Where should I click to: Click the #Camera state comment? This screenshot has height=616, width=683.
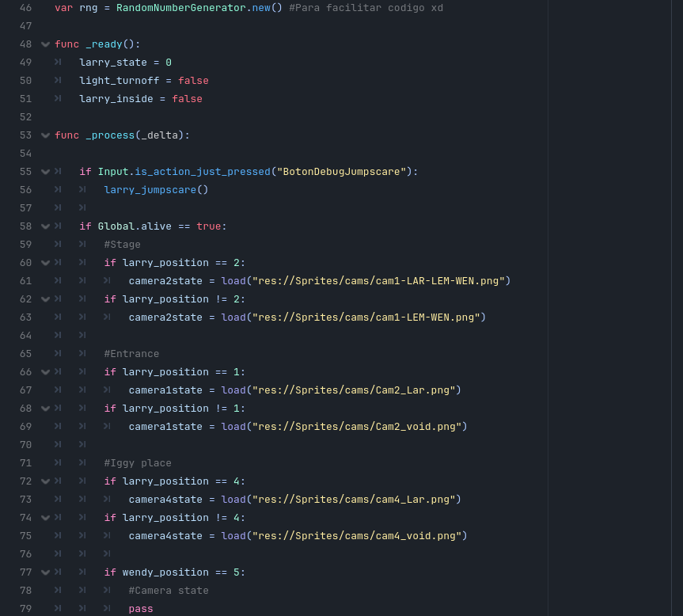coord(169,591)
